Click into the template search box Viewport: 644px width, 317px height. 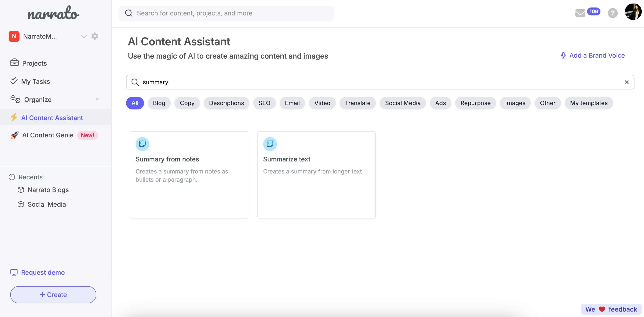click(380, 82)
